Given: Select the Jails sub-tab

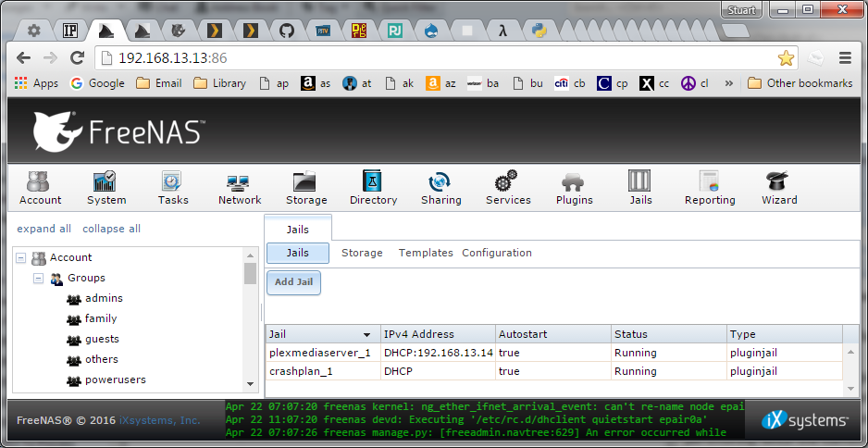Looking at the screenshot, I should pos(298,253).
